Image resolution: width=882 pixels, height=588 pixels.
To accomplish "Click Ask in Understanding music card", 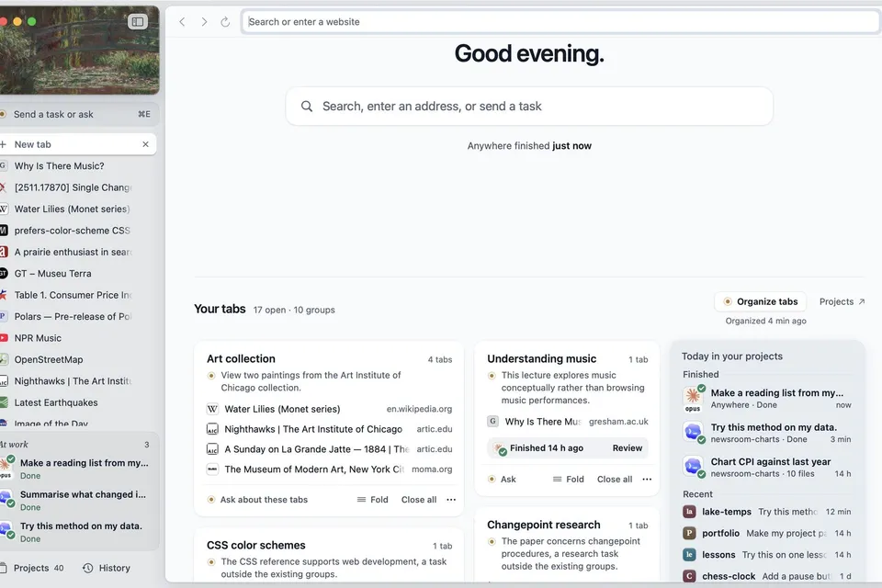I will pos(502,480).
